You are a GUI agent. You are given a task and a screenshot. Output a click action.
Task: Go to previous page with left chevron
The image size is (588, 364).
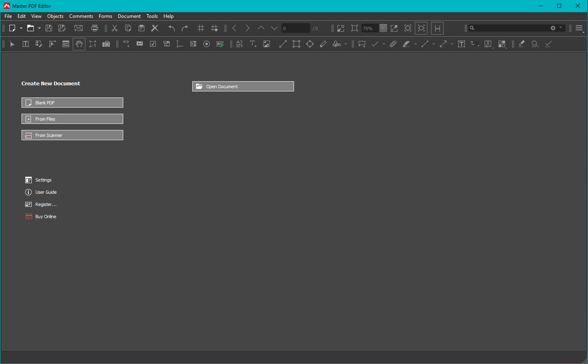click(234, 28)
